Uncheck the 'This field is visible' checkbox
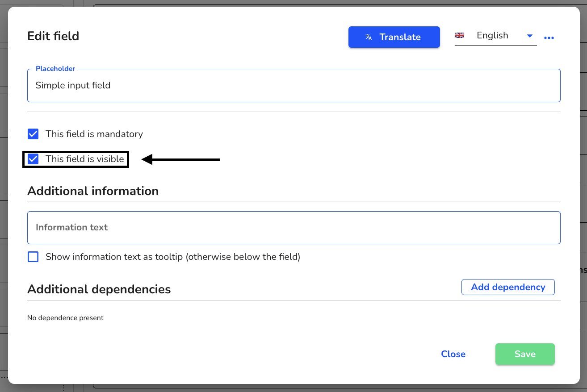This screenshot has height=392, width=587. [x=33, y=159]
